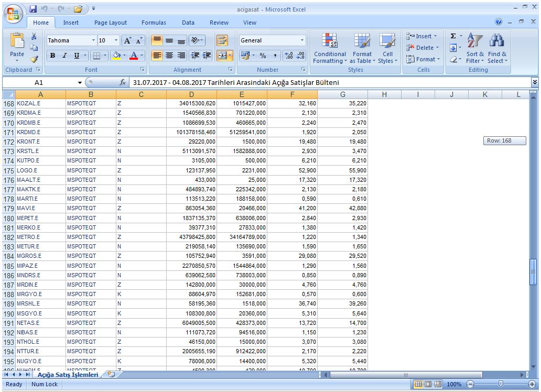Open the Insert ribbon tab

coord(71,23)
